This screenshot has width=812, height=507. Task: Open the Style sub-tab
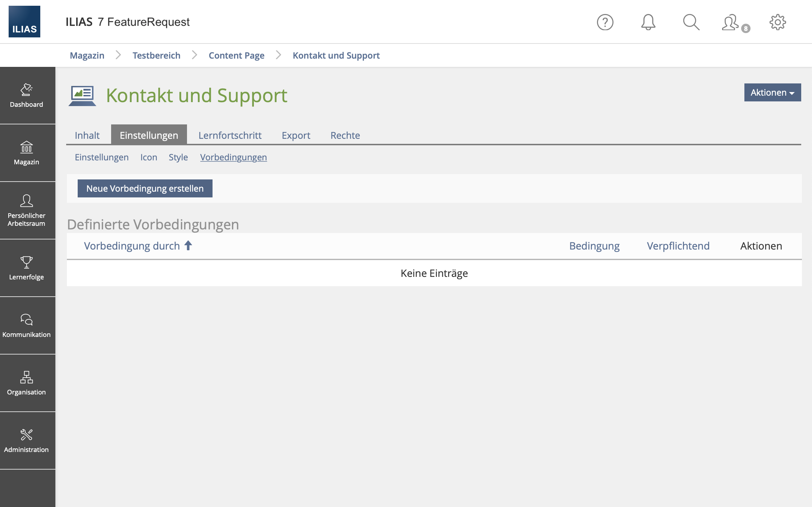(x=178, y=157)
